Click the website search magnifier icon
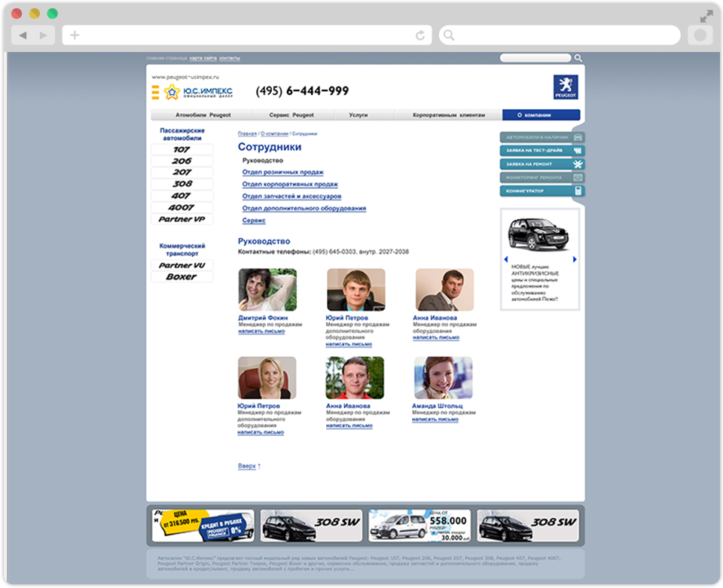 [x=578, y=58]
